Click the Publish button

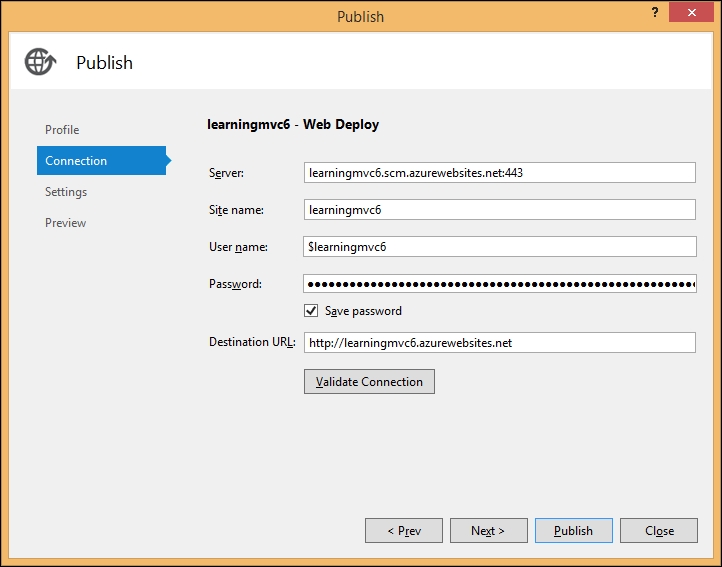point(574,531)
